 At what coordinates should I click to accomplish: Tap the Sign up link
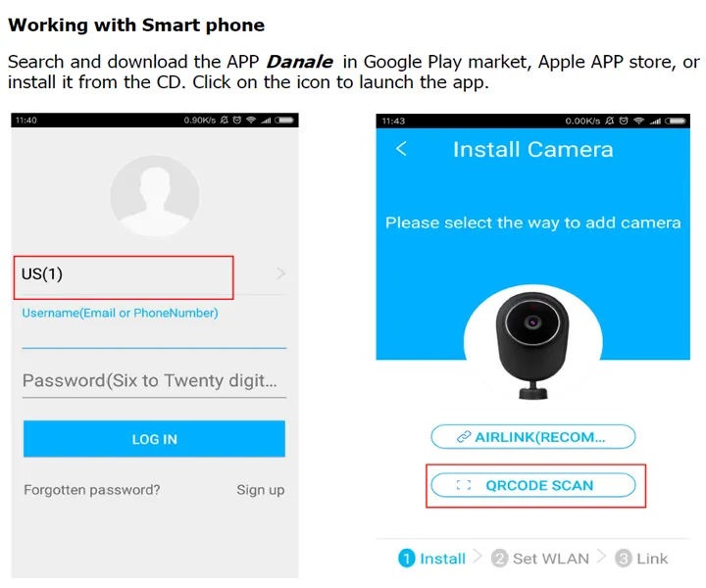(x=260, y=490)
